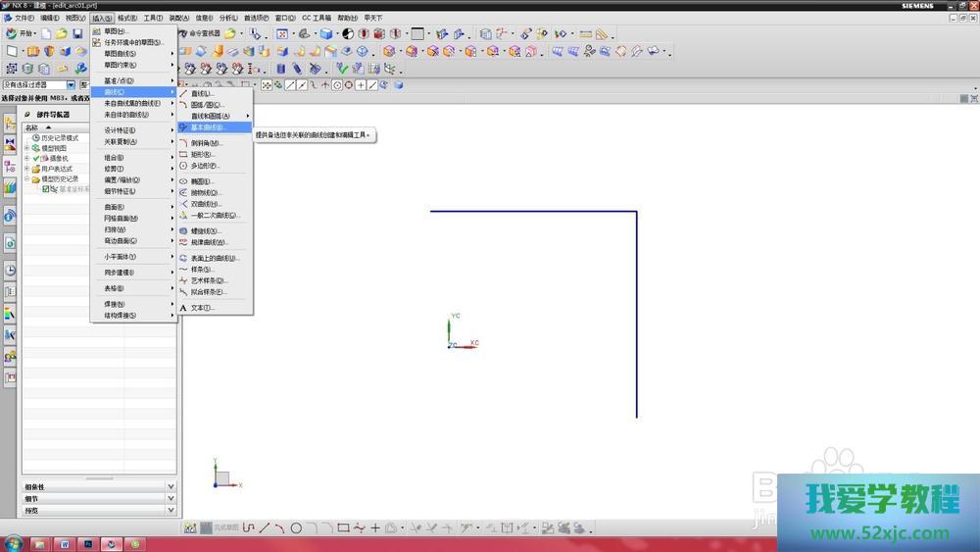Collapse the Model History (模型历史记录) node

27,179
